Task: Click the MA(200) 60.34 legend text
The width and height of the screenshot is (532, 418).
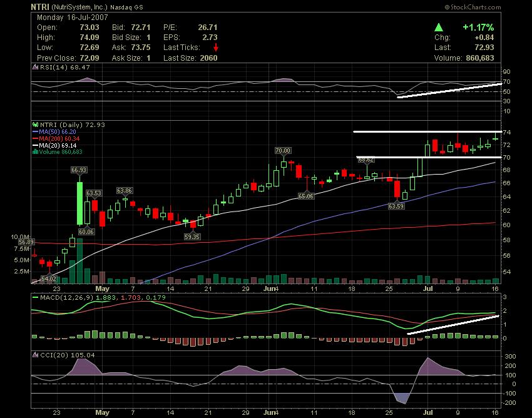Action: pyautogui.click(x=59, y=138)
